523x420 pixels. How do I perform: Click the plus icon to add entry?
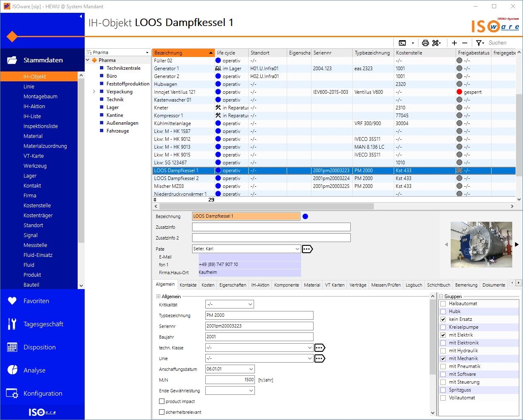454,43
